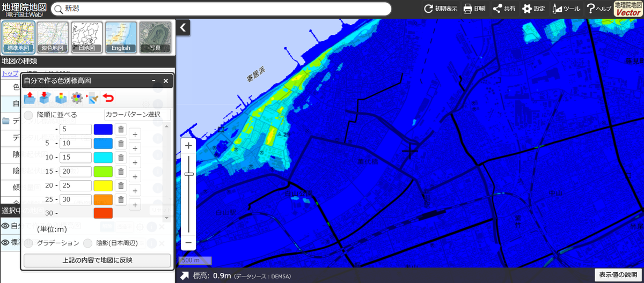Click the トップ breadcrumb link
Screen dimensions: 644x283
pyautogui.click(x=10, y=73)
